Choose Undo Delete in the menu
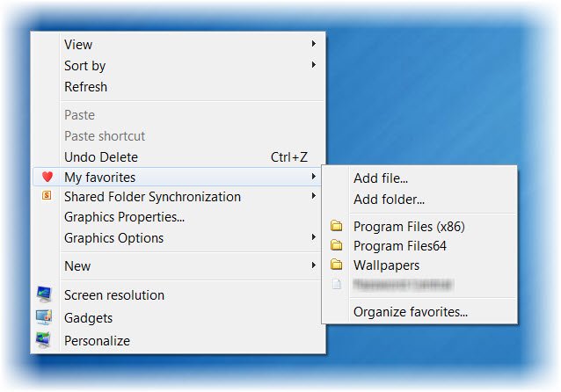The image size is (561, 392). tap(101, 157)
